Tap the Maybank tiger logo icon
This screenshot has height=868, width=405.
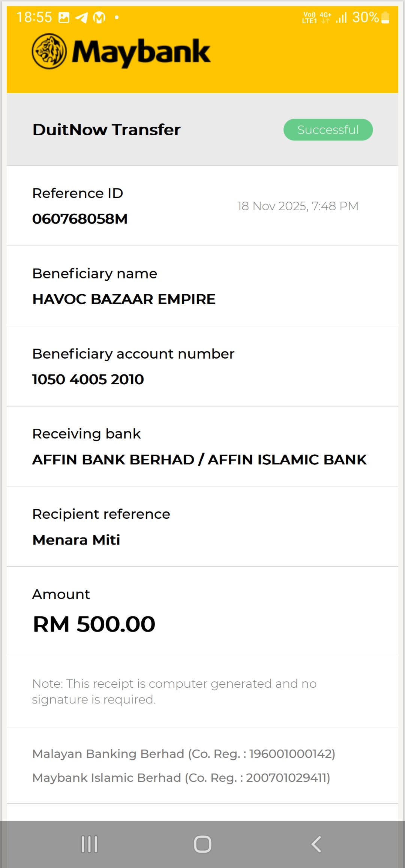49,51
